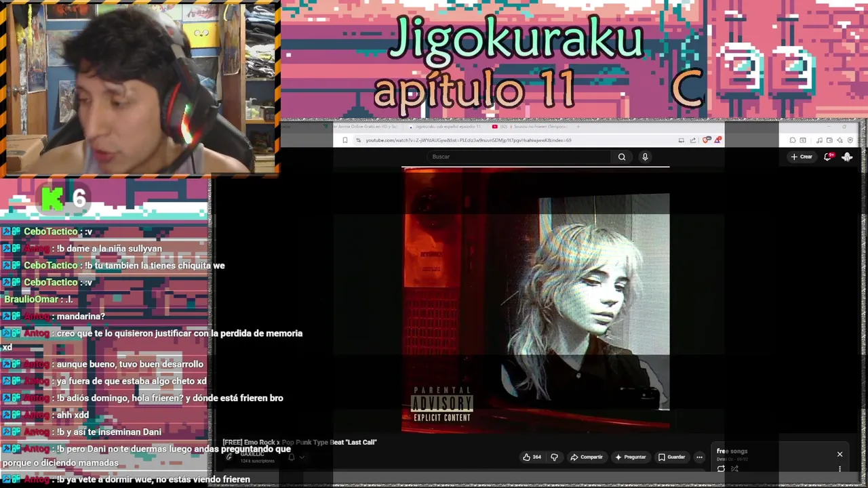
Task: Open a new browser tab with plus button
Action: tap(578, 127)
